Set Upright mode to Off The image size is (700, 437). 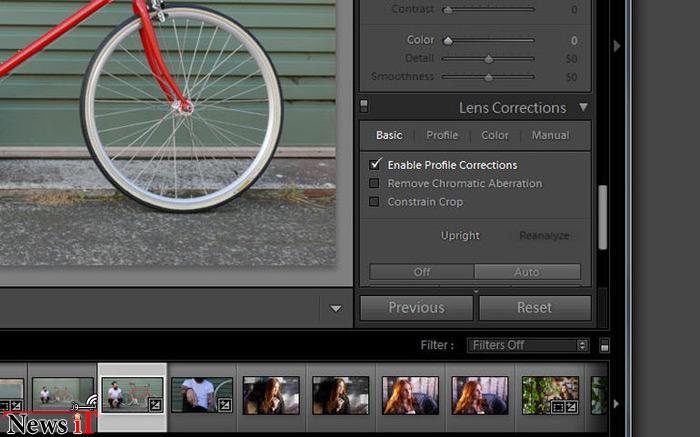(x=422, y=271)
